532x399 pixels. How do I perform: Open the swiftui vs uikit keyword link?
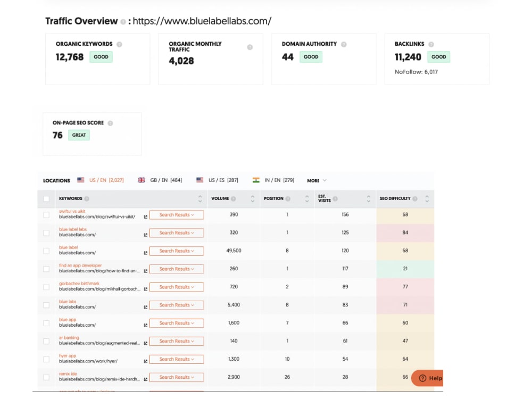(x=72, y=211)
